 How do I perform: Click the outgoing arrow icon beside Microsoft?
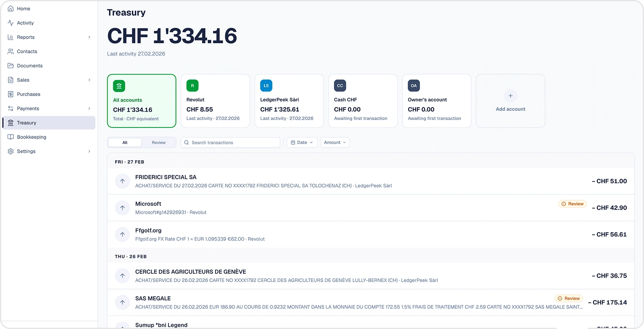click(122, 208)
